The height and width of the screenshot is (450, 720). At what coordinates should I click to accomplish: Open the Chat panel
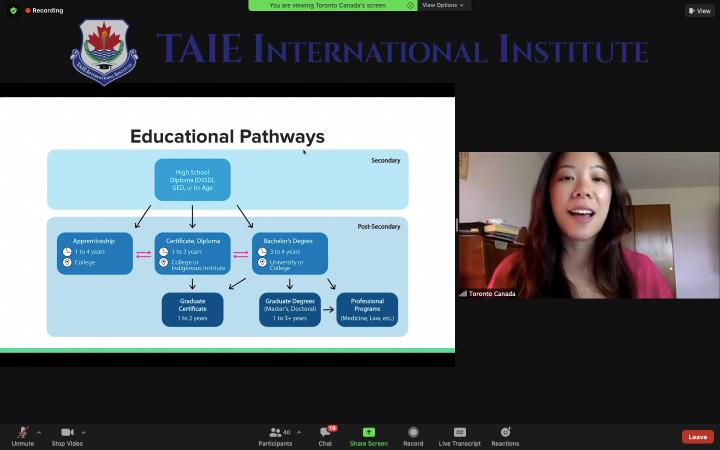(325, 434)
